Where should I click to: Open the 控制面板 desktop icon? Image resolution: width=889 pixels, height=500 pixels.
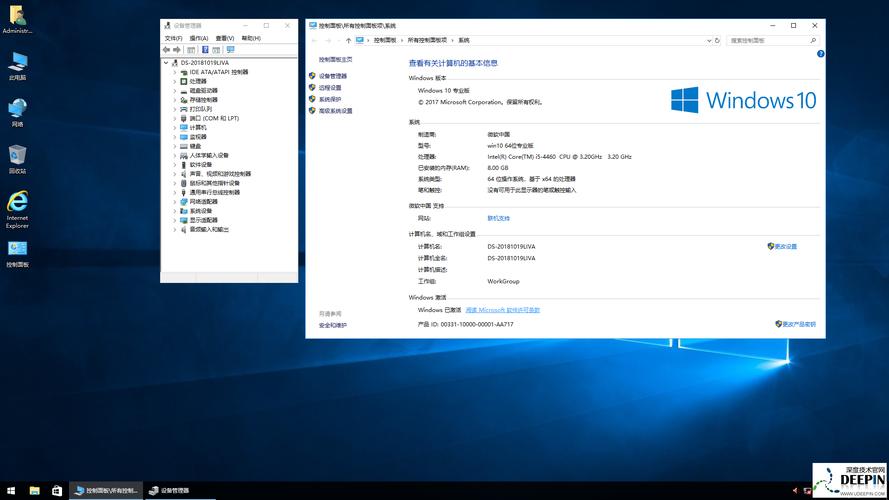(17, 254)
